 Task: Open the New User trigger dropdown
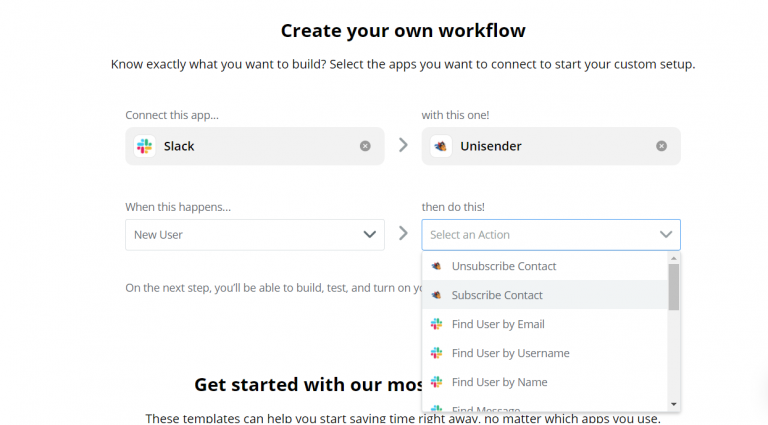tap(255, 235)
